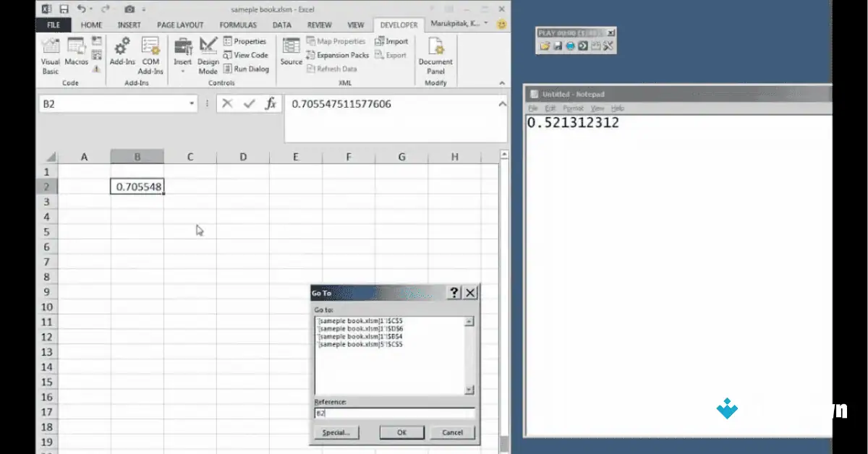This screenshot has width=868, height=454.
Task: Switch to the FORMULAS ribbon tab
Action: 237,24
